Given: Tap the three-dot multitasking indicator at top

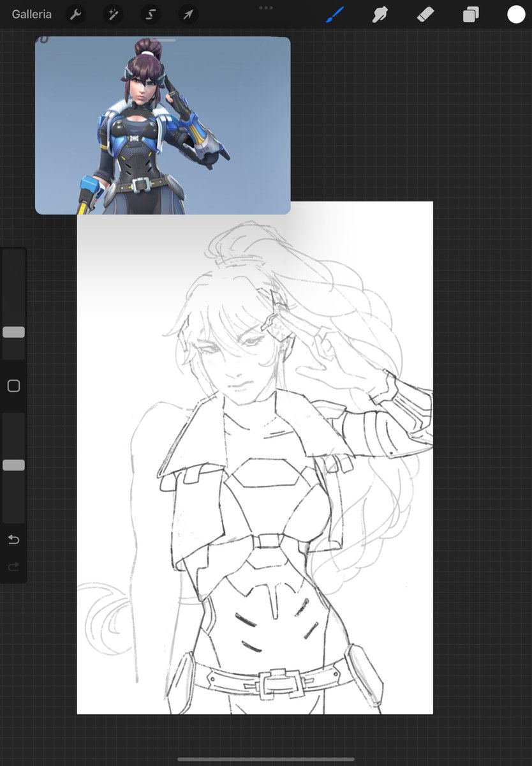Looking at the screenshot, I should click(x=266, y=7).
